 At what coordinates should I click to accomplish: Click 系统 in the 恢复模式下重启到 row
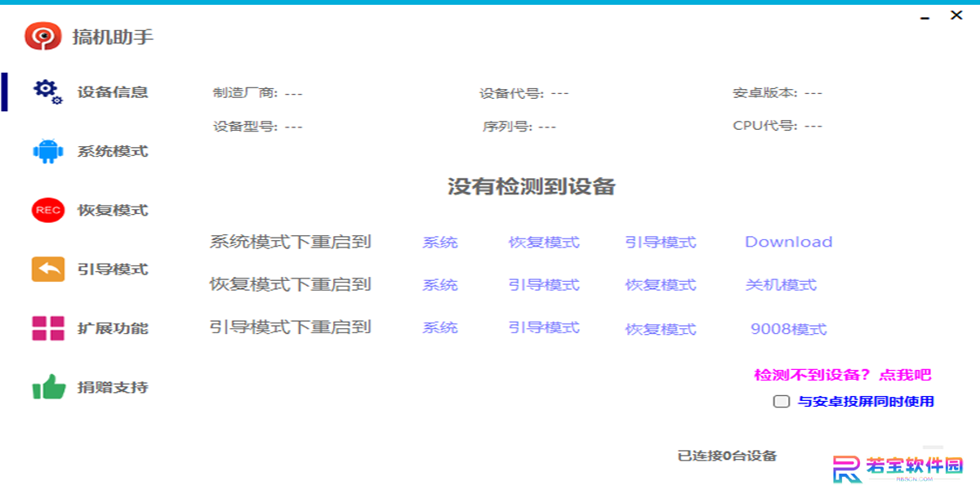440,285
